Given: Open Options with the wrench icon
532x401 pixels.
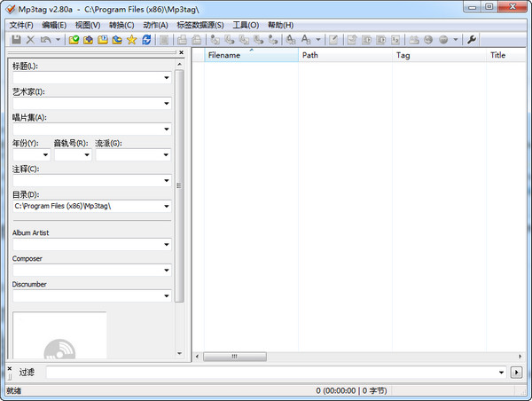Looking at the screenshot, I should (472, 40).
